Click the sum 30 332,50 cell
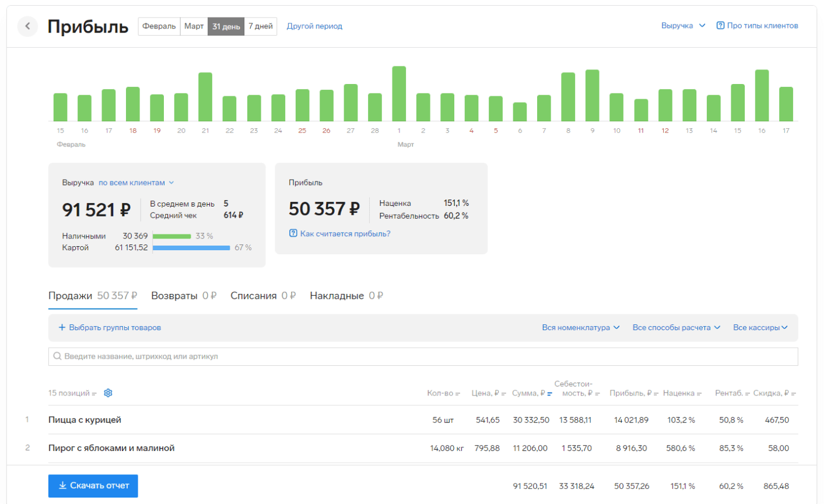Image resolution: width=827 pixels, height=504 pixels. pyautogui.click(x=531, y=420)
